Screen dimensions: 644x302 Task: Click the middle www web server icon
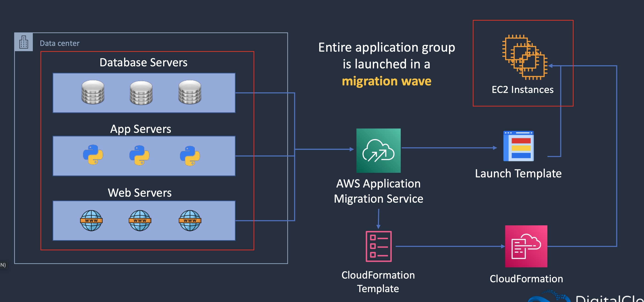click(140, 221)
